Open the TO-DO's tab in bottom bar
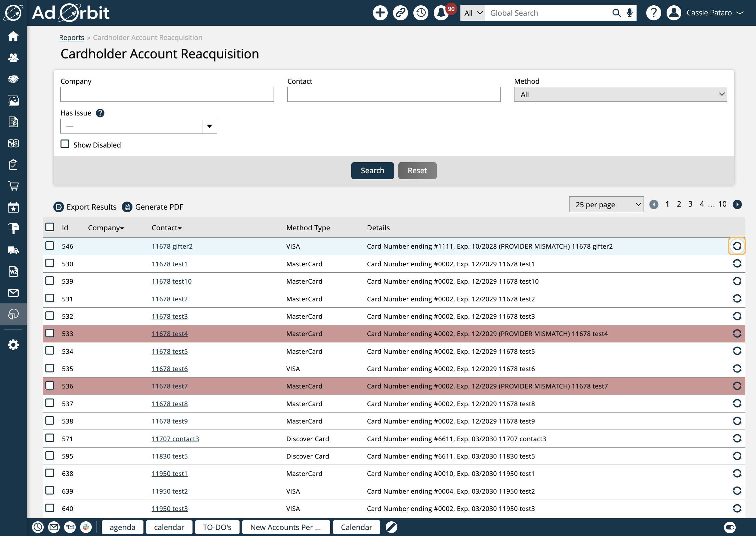 [217, 527]
